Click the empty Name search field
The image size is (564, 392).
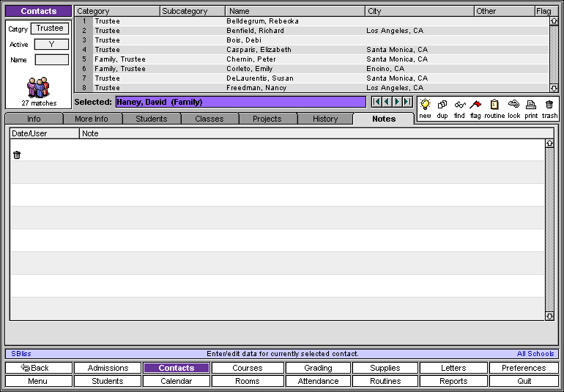[x=51, y=60]
